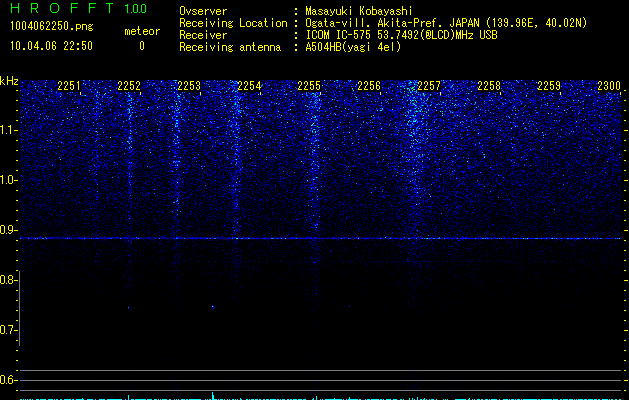Click the kHz axis unit label
The width and height of the screenshot is (629, 400).
[x=9, y=81]
